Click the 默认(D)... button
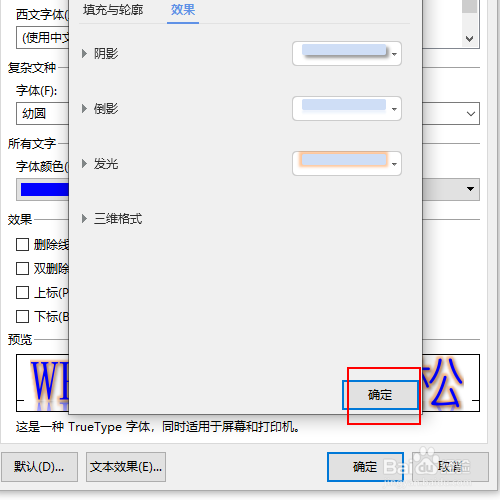The image size is (500, 500). tap(39, 467)
